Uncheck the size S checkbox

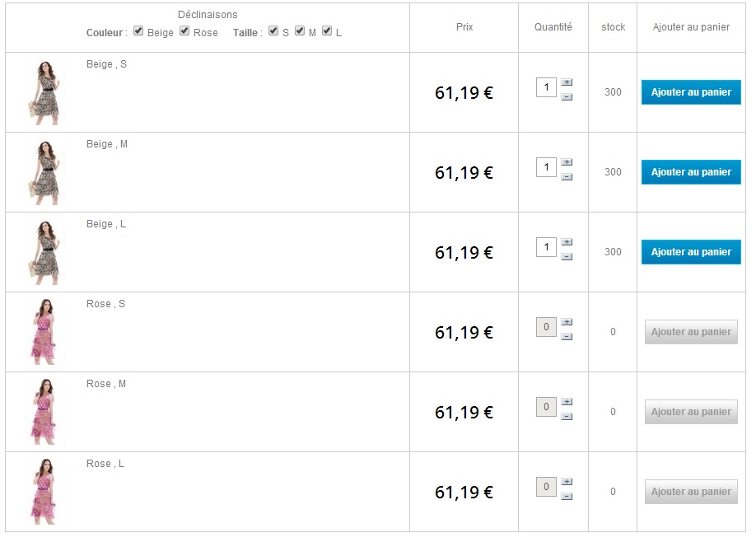[x=273, y=31]
